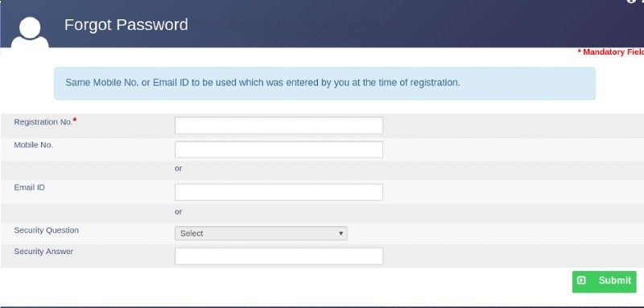Click the Security Question label

point(47,230)
